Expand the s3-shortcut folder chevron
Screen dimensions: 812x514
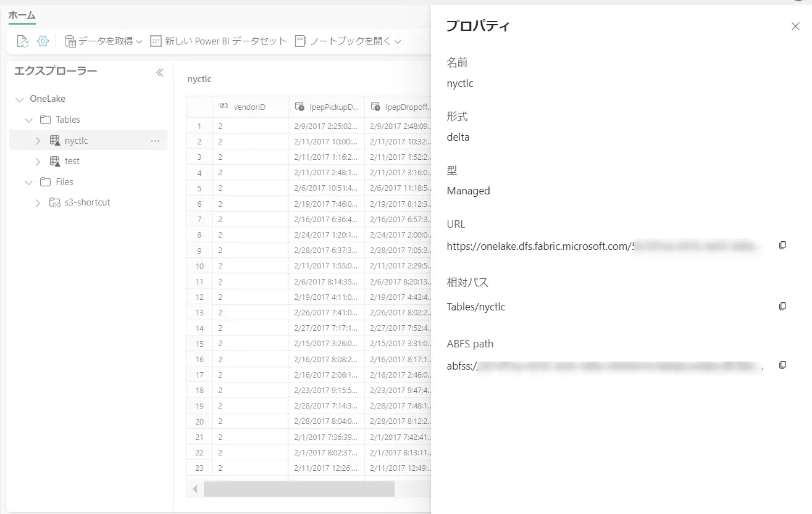pyautogui.click(x=38, y=203)
